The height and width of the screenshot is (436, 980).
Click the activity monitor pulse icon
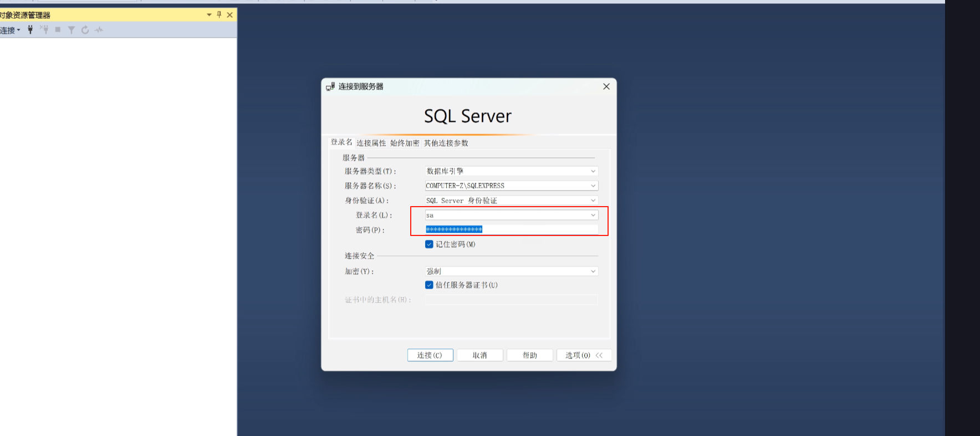tap(99, 30)
